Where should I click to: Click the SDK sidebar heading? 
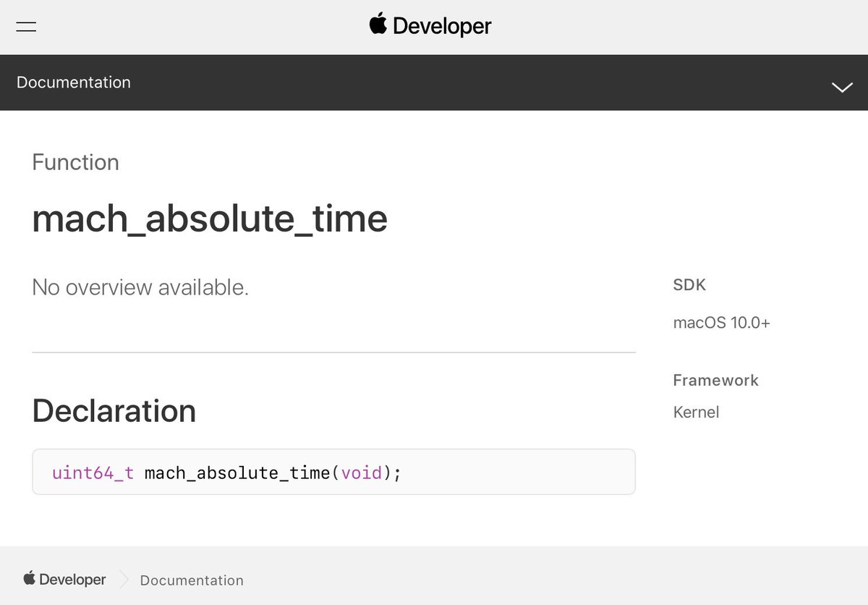(x=689, y=285)
